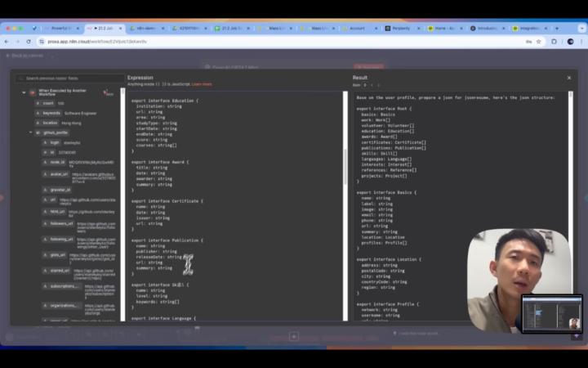Click the Software Engineer keywords value
Viewport: 588px width, 368px height.
[x=80, y=114]
